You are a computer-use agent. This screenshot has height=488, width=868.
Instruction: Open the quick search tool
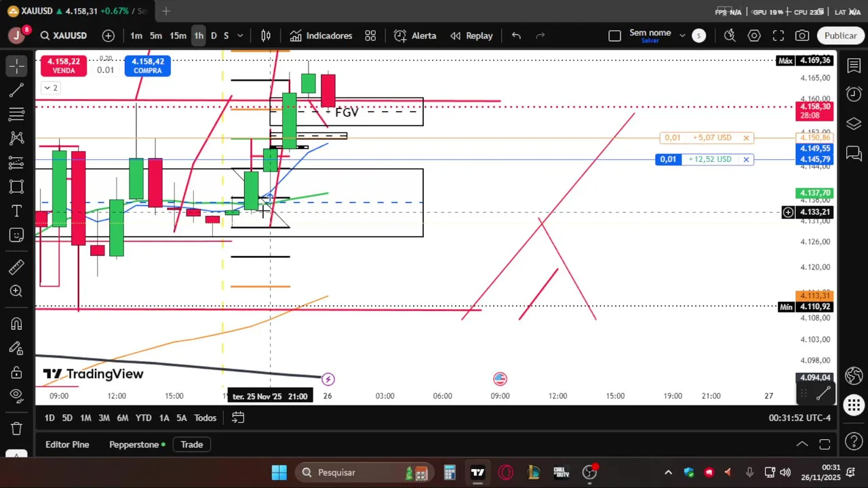click(730, 36)
